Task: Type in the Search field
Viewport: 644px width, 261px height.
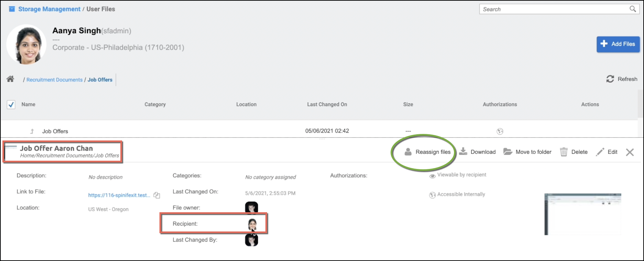Action: (x=554, y=9)
